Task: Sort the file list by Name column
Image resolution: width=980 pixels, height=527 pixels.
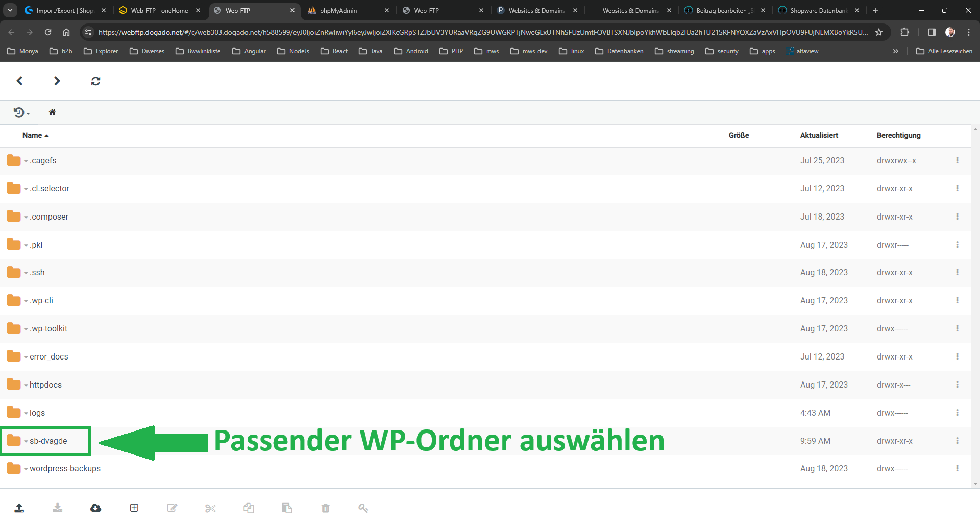Action: [x=33, y=135]
